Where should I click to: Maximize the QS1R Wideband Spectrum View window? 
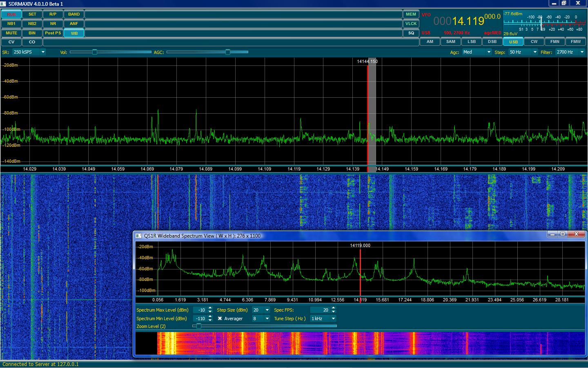(x=563, y=234)
